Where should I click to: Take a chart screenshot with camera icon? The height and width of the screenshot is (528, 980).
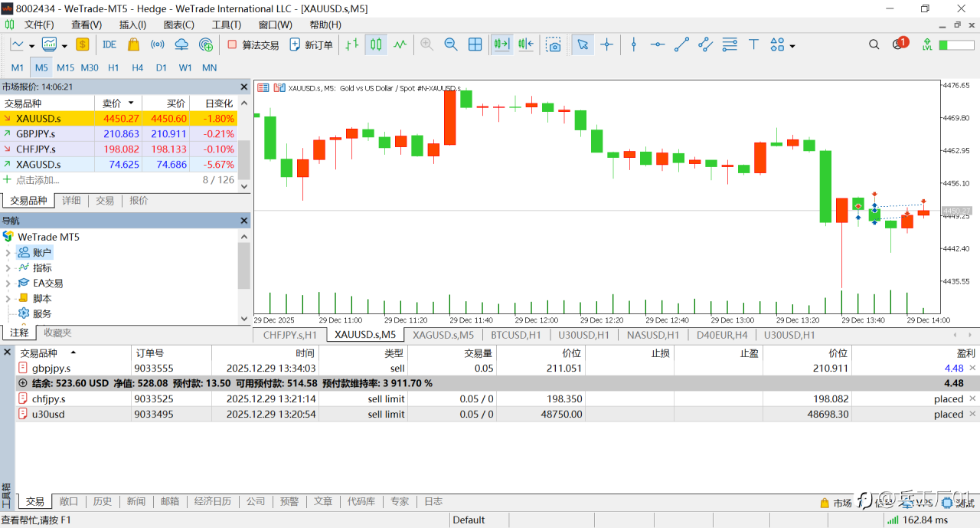pos(554,44)
